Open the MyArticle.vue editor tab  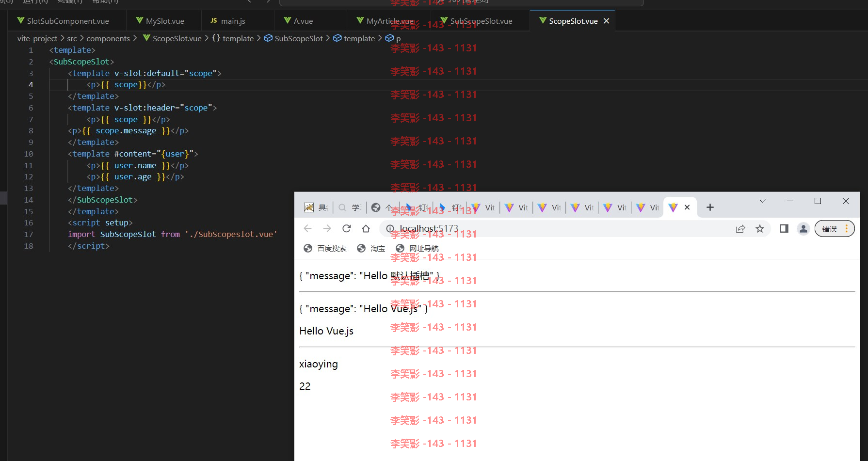(x=386, y=21)
